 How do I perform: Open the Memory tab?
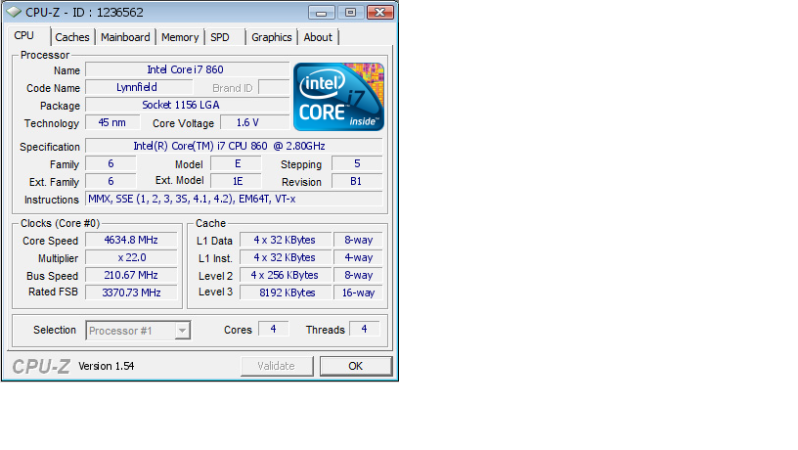pyautogui.click(x=180, y=37)
